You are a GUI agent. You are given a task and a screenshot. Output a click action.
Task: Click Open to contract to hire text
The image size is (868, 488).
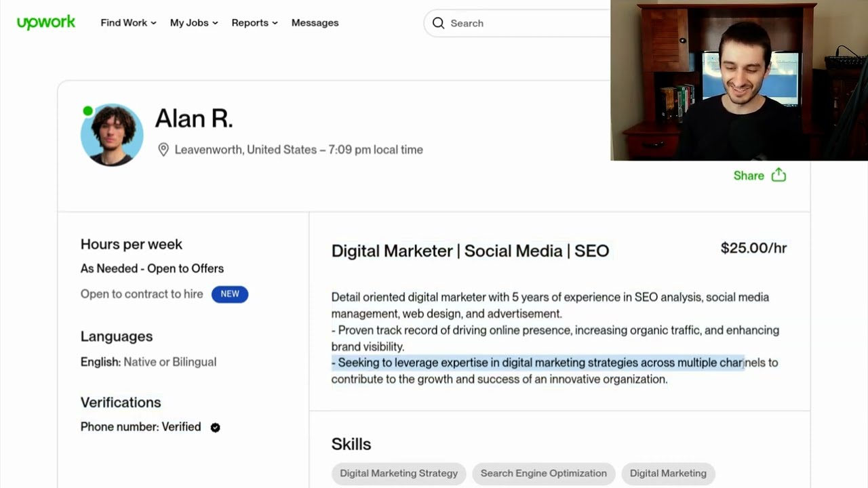point(142,293)
